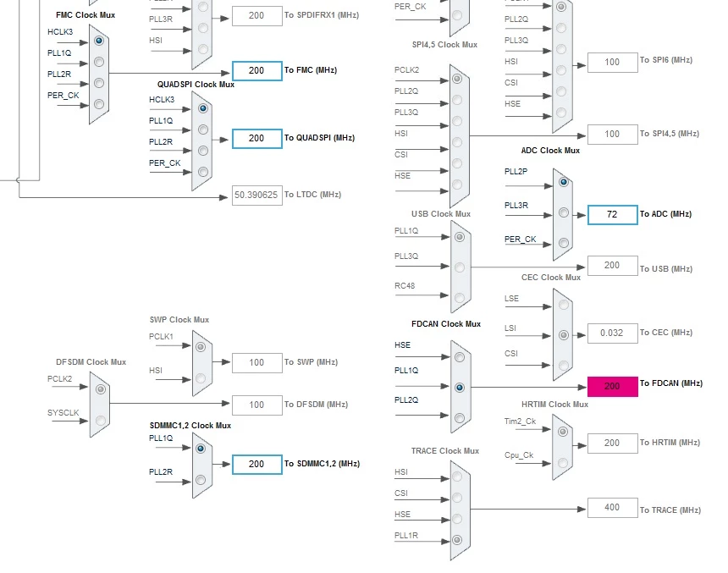Select PLL1Q in FMC Clock Mux
Viewport: 728px width, 573px height.
99,62
